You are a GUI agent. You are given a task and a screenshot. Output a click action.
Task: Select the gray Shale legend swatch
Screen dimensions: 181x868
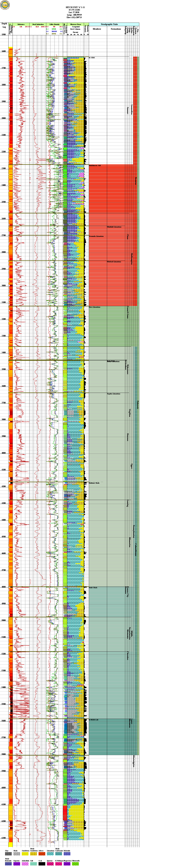[x=17, y=853]
